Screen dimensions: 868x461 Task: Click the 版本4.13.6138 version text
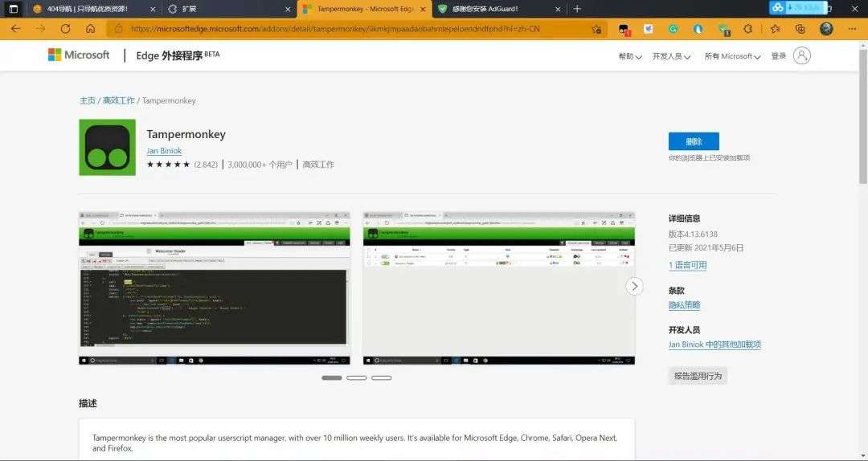(x=693, y=234)
